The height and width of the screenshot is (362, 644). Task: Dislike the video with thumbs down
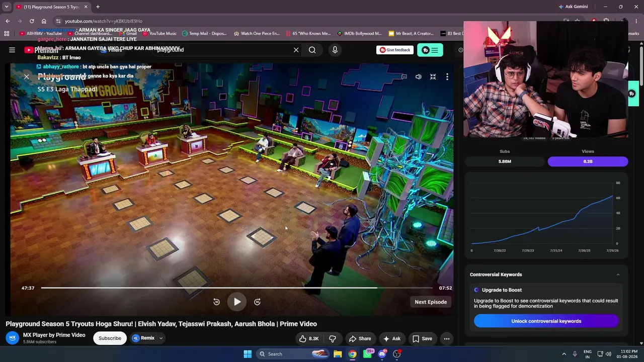(333, 338)
